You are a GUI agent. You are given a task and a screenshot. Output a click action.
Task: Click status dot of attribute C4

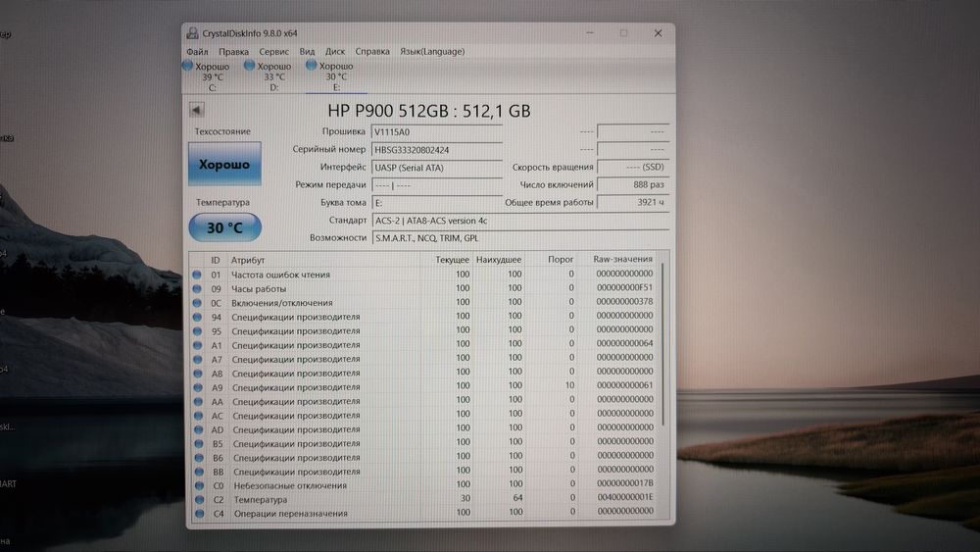pos(199,514)
